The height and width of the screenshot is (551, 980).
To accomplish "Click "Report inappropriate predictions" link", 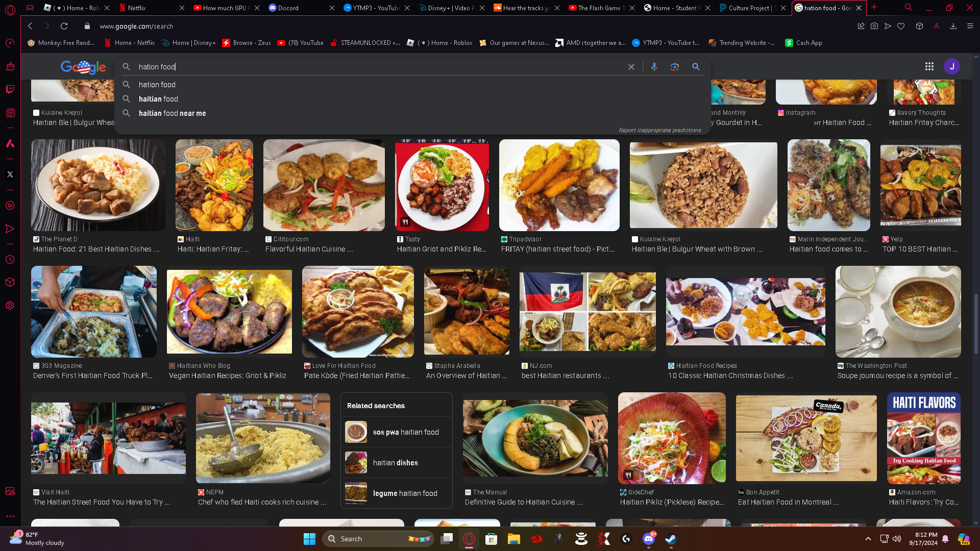I will (x=659, y=130).
